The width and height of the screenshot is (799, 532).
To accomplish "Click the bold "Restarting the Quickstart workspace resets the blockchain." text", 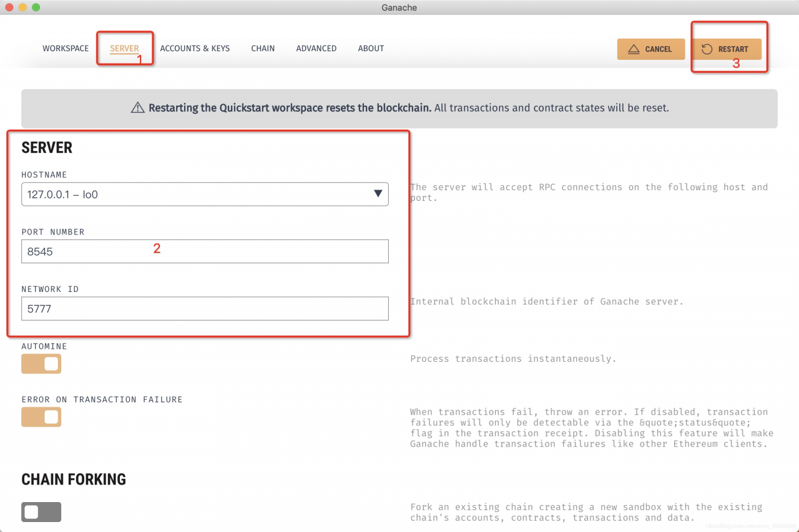I will (290, 108).
